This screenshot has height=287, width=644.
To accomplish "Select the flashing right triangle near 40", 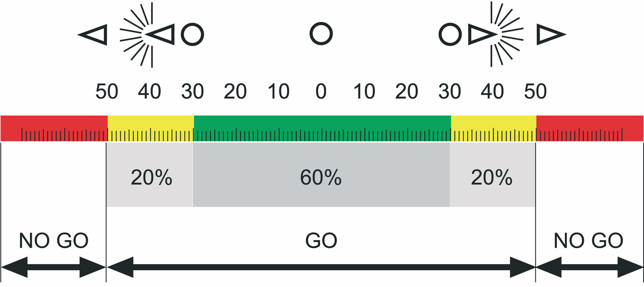I will click(483, 34).
